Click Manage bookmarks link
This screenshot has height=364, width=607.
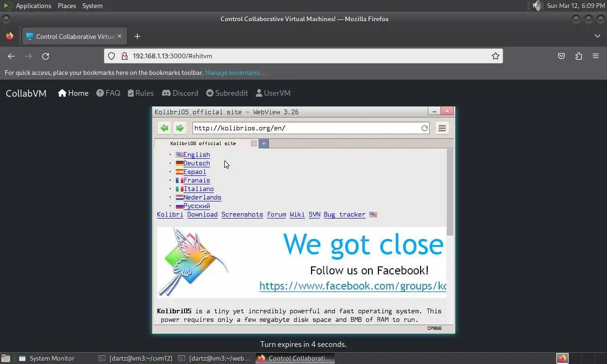pos(235,73)
